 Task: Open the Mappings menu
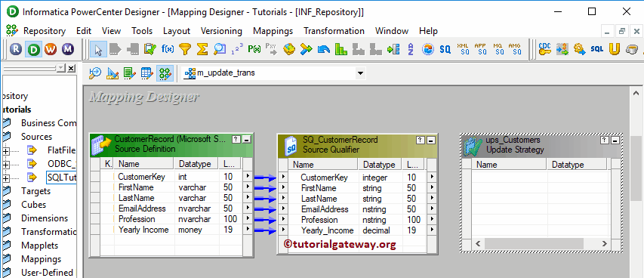pyautogui.click(x=273, y=31)
